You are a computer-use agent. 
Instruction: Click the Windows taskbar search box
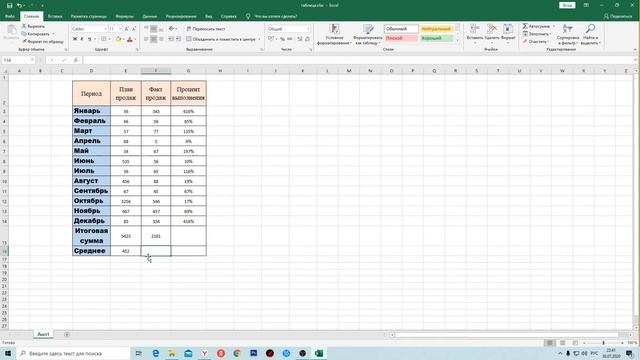click(73, 353)
